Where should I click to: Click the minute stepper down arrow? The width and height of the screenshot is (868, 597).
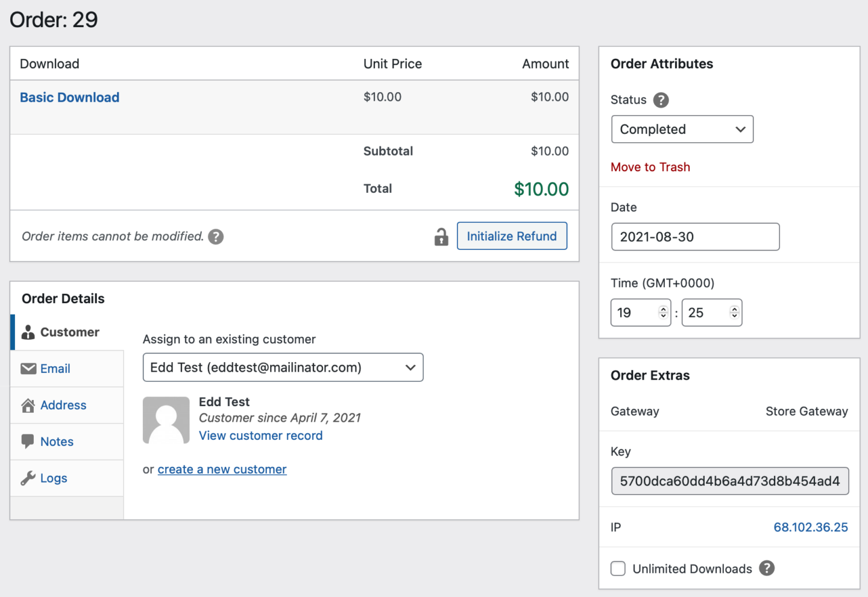coord(734,317)
